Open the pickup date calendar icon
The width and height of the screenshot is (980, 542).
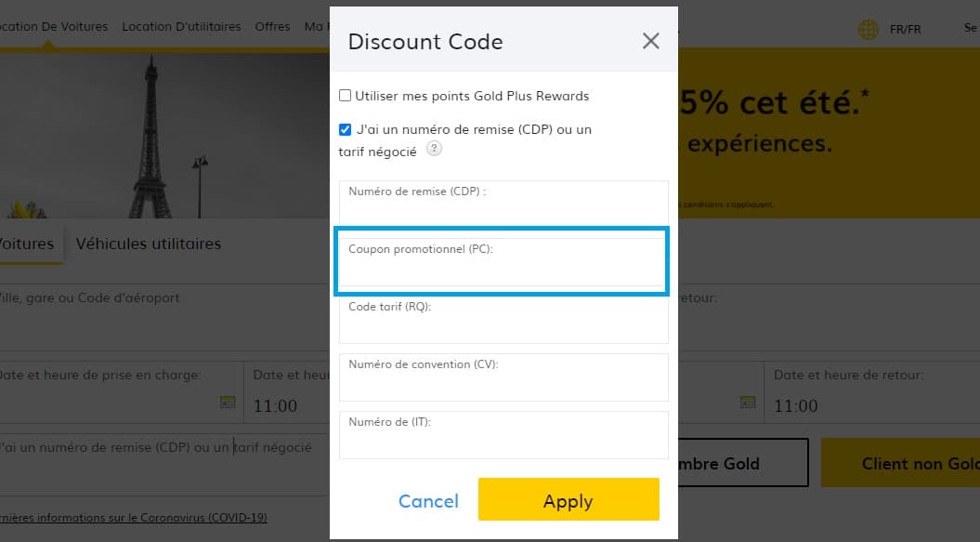coord(228,403)
